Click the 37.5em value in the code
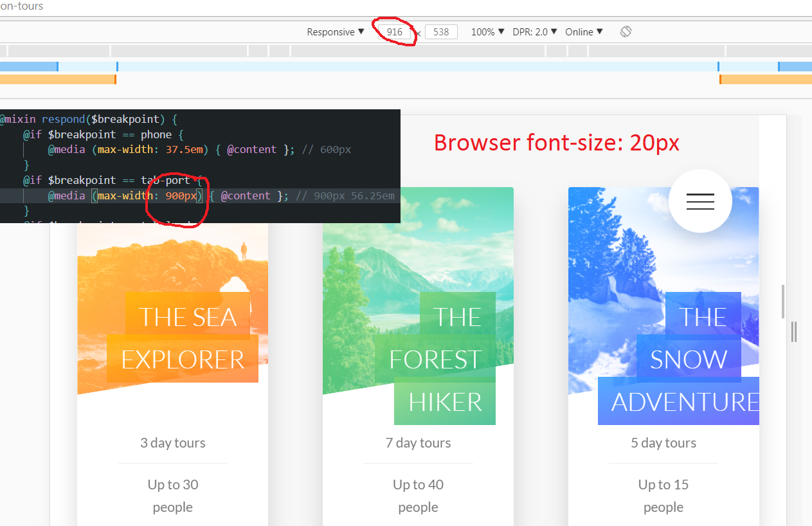Viewport: 812px width, 526px height. 185,149
